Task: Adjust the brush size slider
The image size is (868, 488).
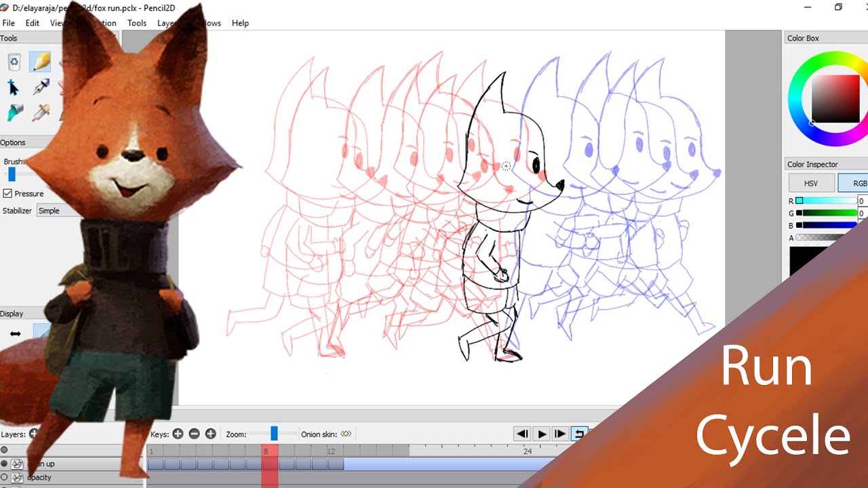Action: coord(12,174)
